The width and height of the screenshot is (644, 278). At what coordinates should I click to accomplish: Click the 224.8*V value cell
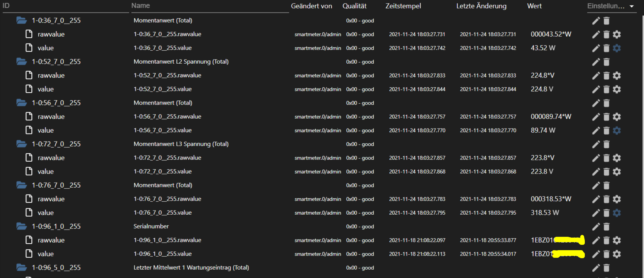[x=542, y=76]
